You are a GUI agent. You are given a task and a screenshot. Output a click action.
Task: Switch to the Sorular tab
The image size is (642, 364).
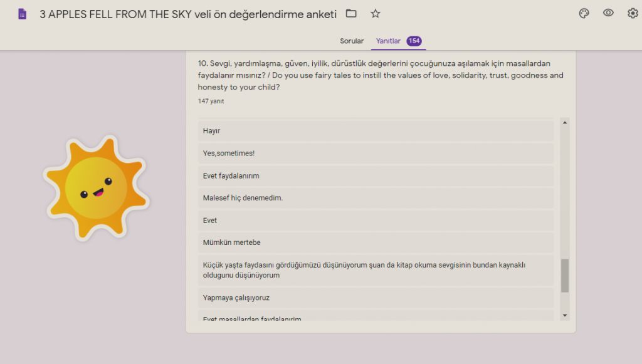(352, 41)
